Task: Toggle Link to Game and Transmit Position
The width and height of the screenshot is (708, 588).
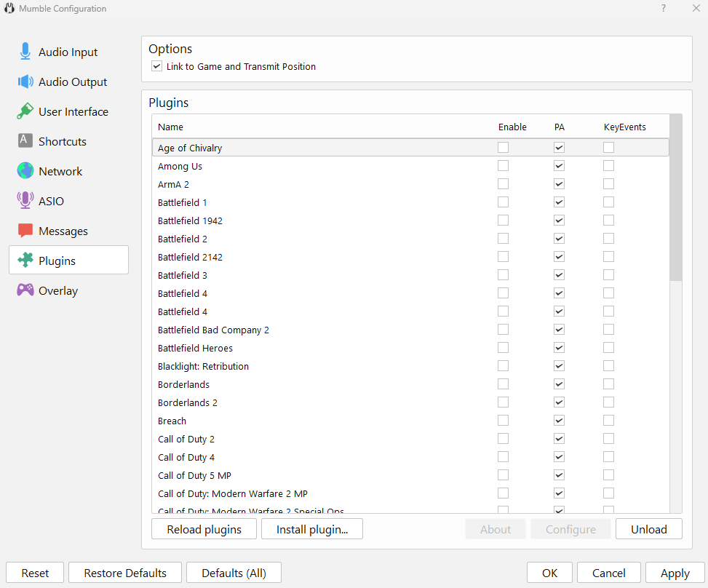Action: [156, 66]
